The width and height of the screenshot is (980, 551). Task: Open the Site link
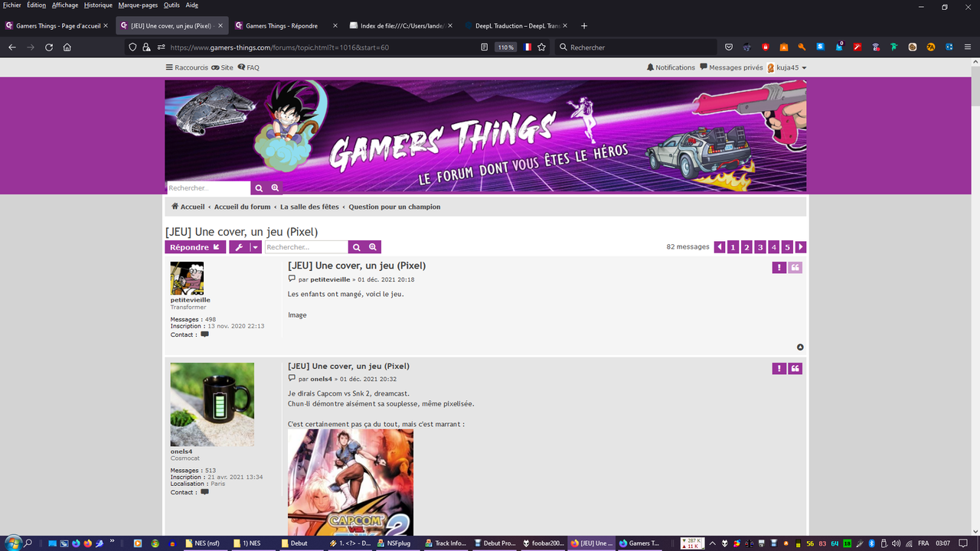pyautogui.click(x=223, y=67)
